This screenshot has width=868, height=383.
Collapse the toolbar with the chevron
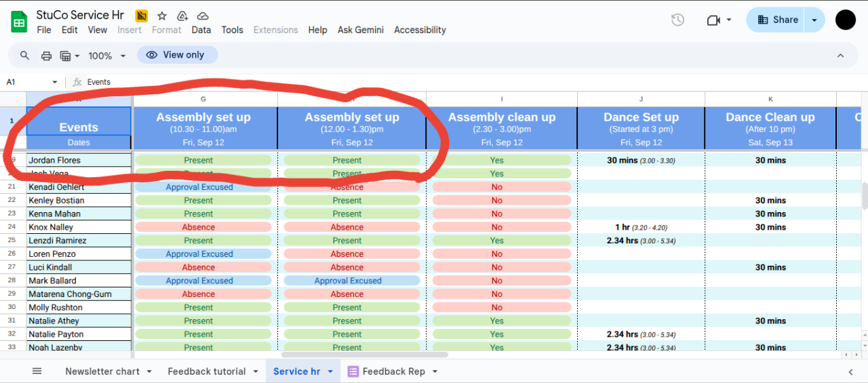click(840, 56)
